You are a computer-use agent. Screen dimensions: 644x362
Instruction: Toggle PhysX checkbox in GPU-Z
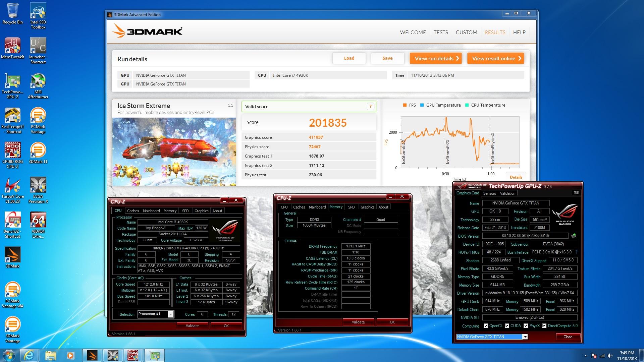(x=526, y=326)
